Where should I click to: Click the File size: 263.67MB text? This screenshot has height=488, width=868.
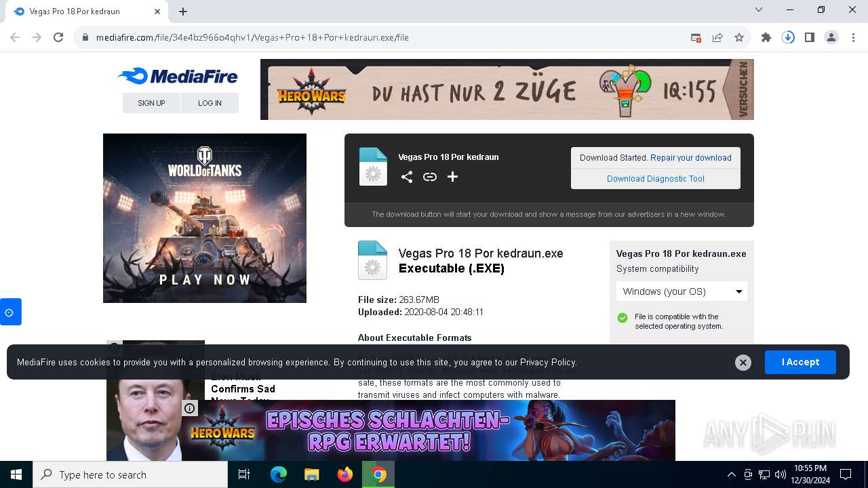(x=399, y=300)
